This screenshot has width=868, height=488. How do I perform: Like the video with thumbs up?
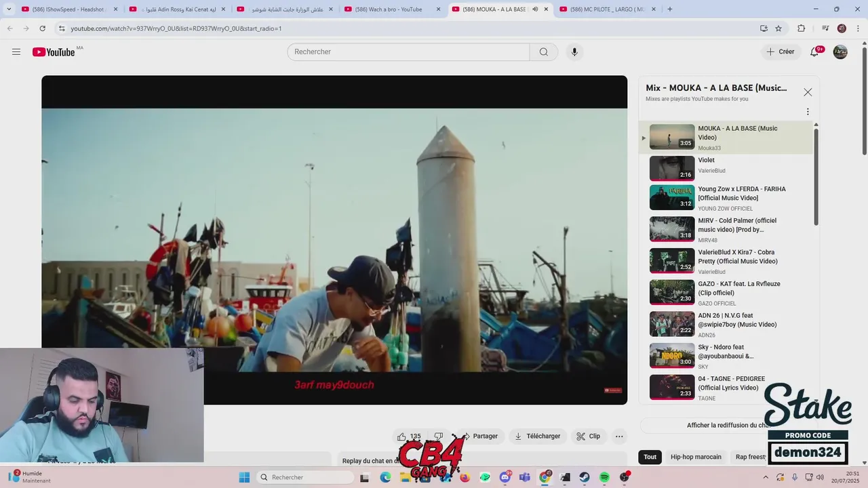409,436
